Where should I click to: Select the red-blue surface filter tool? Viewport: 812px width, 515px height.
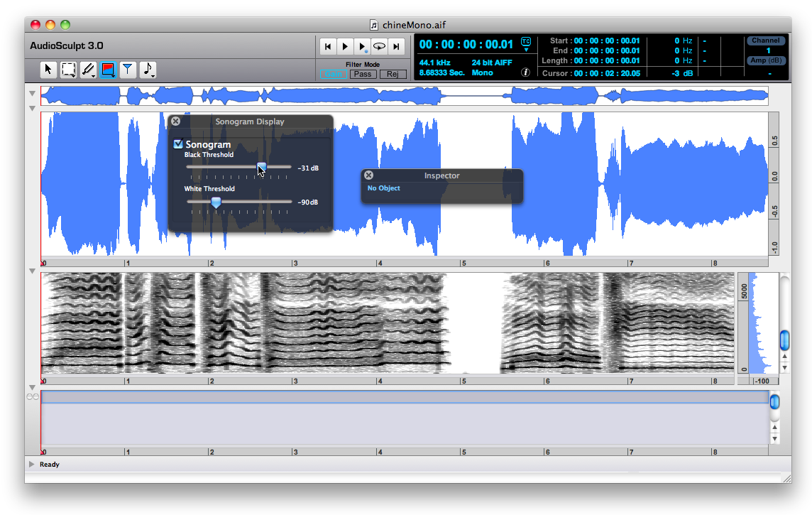pyautogui.click(x=108, y=70)
